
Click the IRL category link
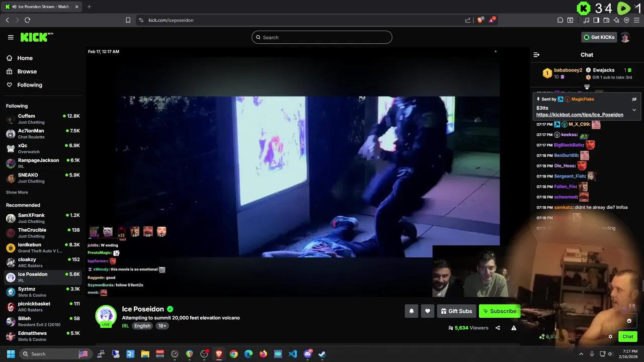click(125, 326)
